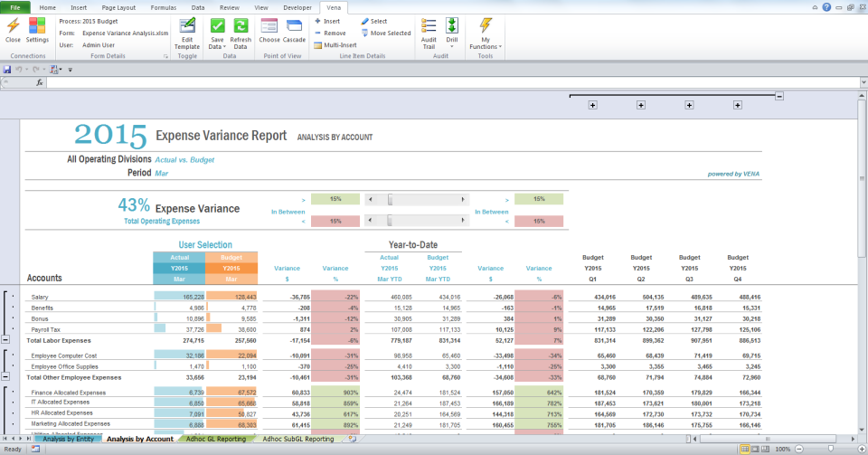Open the Formulas ribbon tab
Screen dimensions: 868x455
(x=164, y=8)
